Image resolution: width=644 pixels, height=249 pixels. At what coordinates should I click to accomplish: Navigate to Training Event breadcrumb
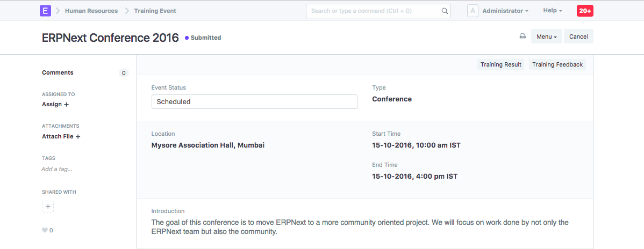(155, 11)
